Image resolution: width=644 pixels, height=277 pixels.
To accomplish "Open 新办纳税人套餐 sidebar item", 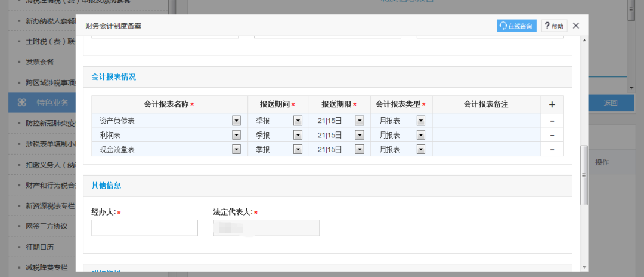I will (50, 20).
